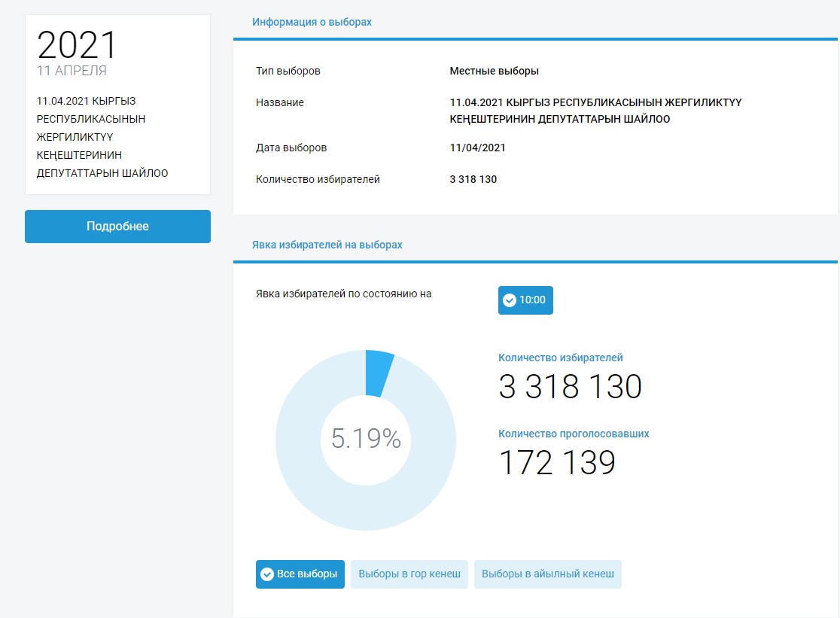The image size is (840, 618).
Task: Click the election title text in the left card
Action: pos(102,137)
